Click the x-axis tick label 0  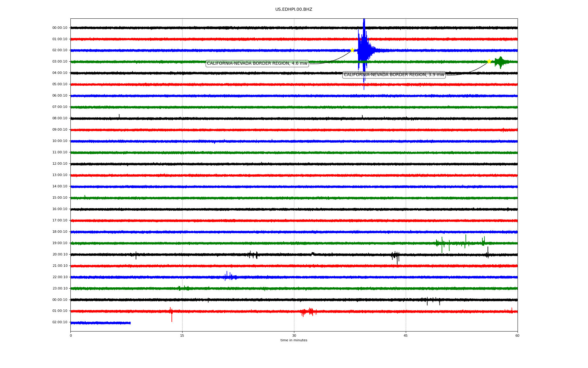(x=71, y=335)
